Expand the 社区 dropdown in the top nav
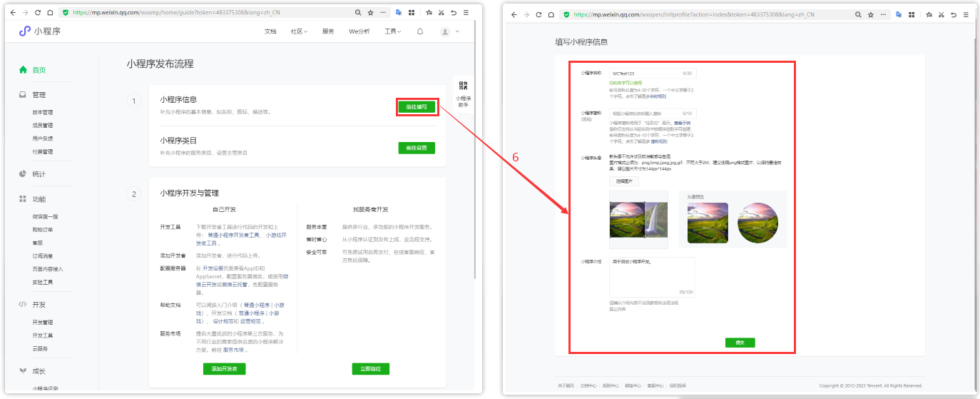Screen dimensions: 980x399 (x=300, y=31)
